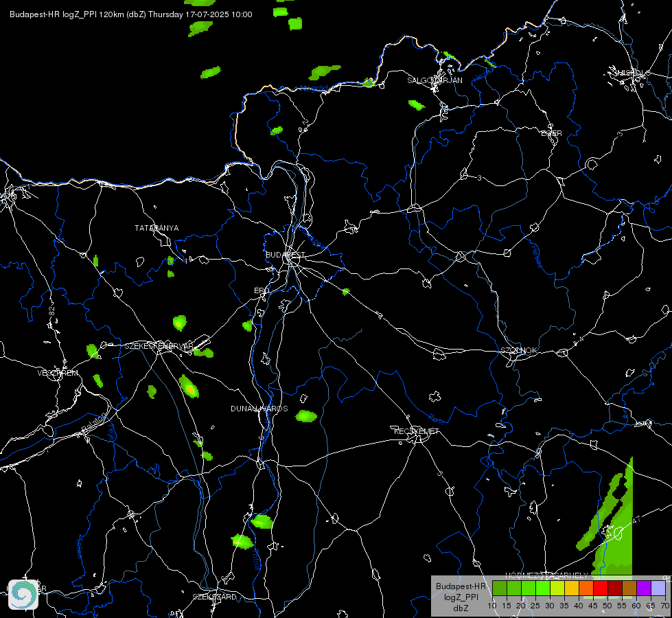Select the SZOLNOK city label
The height and width of the screenshot is (618, 672).
point(518,350)
